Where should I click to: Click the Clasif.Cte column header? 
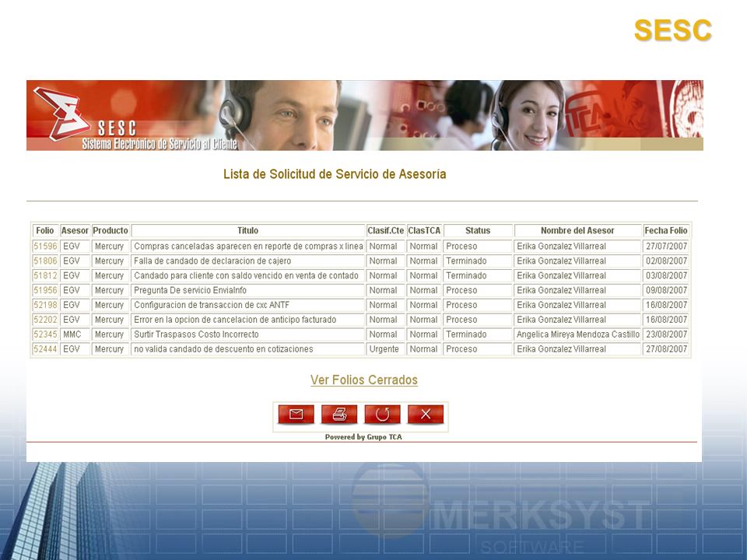click(385, 230)
